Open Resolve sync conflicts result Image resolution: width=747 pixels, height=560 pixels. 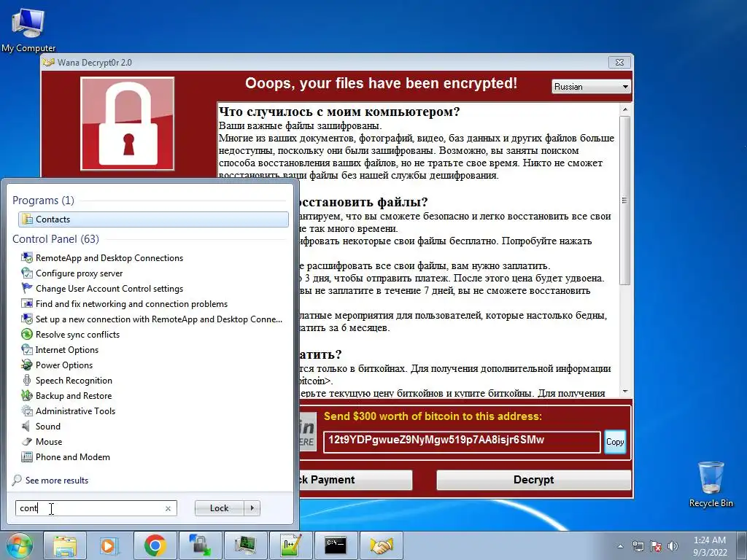(77, 334)
